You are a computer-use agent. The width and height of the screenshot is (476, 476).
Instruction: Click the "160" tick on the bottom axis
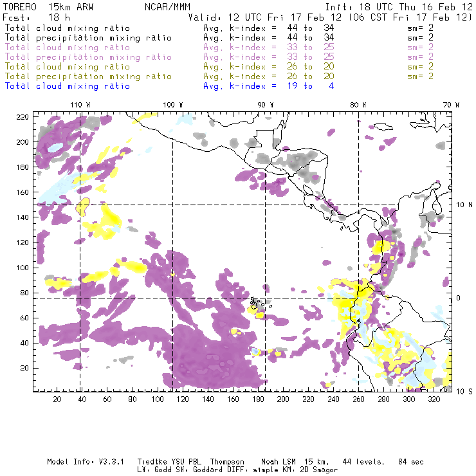click(233, 399)
